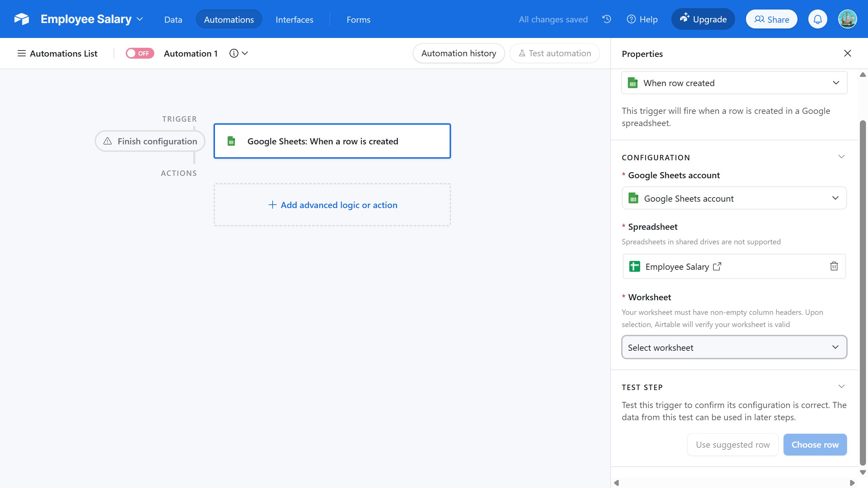Click scroll down arrow in Properties panel
This screenshot has height=488, width=868.
(863, 472)
